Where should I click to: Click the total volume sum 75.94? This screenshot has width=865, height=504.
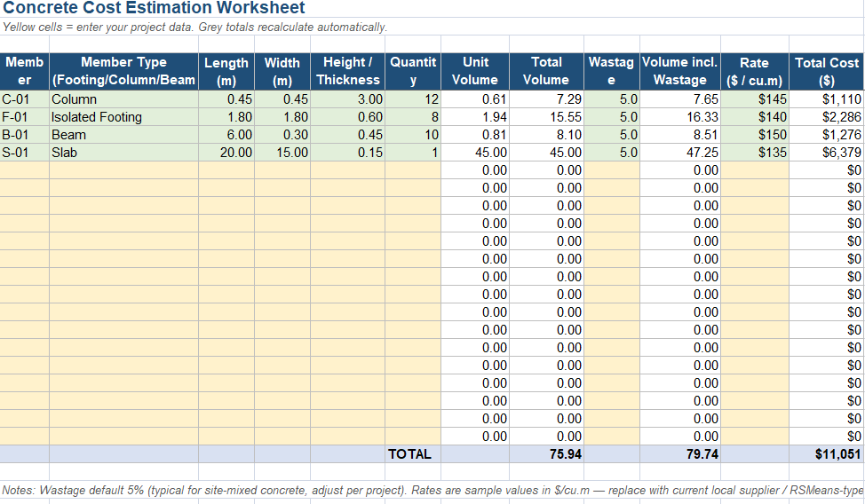coord(547,453)
